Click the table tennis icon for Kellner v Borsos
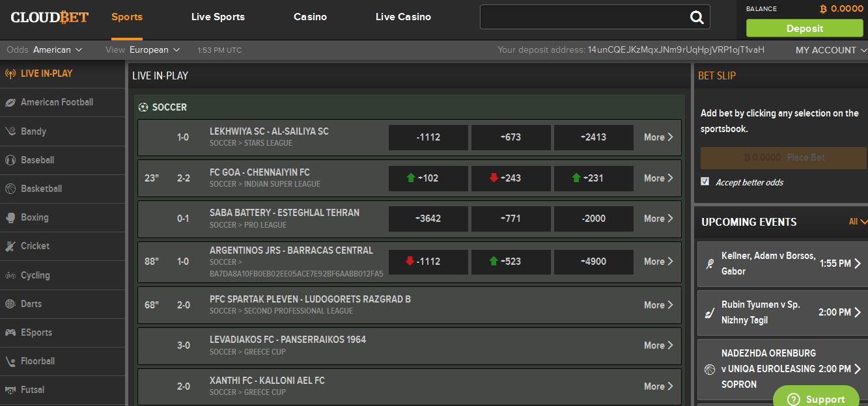Image resolution: width=868 pixels, height=406 pixels. 710,264
